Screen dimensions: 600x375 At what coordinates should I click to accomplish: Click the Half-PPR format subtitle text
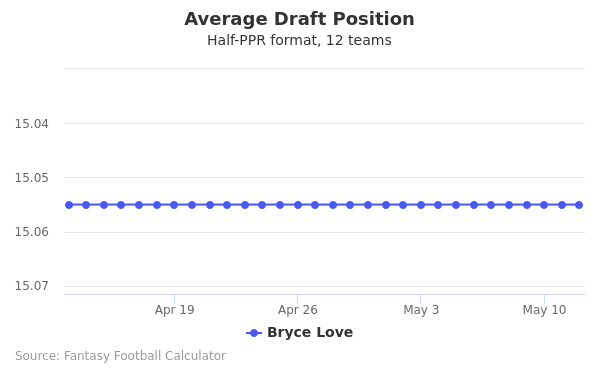pos(299,40)
